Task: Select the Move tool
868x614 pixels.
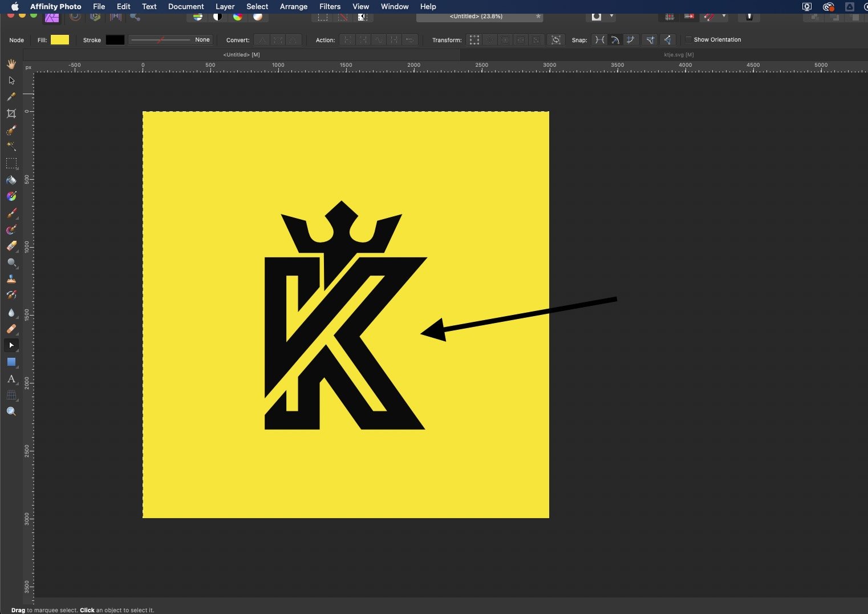Action: 11,80
